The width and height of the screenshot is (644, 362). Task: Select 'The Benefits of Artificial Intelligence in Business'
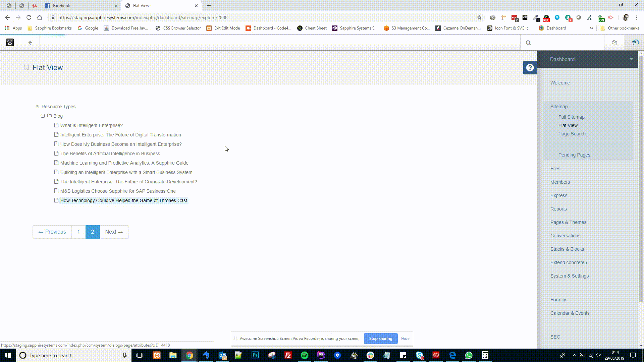click(110, 154)
